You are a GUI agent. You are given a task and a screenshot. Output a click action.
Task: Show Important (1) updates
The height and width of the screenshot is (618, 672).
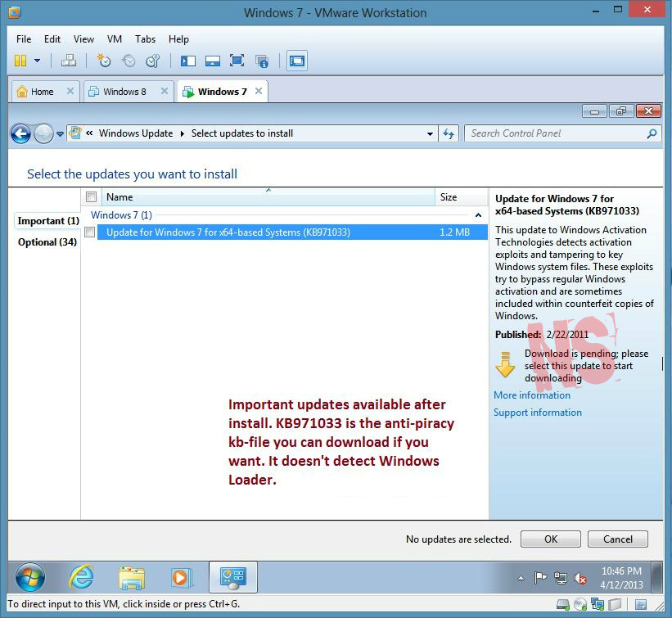[48, 221]
